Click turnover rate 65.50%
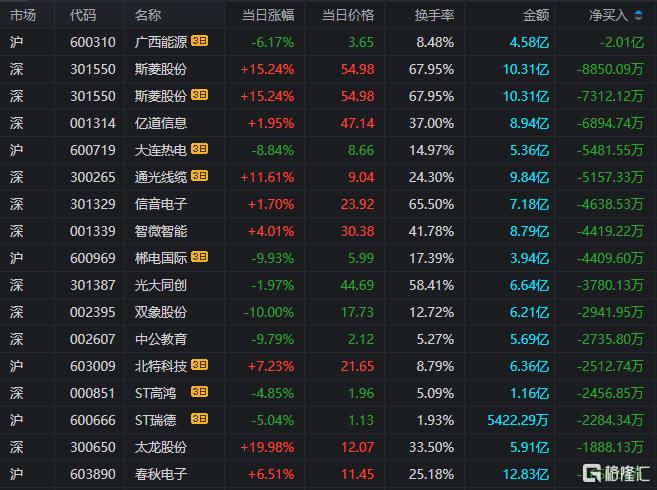Image resolution: width=657 pixels, height=490 pixels. (432, 204)
